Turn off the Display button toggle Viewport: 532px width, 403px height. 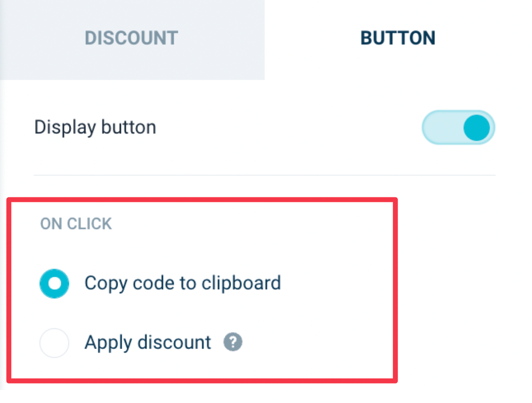point(458,128)
